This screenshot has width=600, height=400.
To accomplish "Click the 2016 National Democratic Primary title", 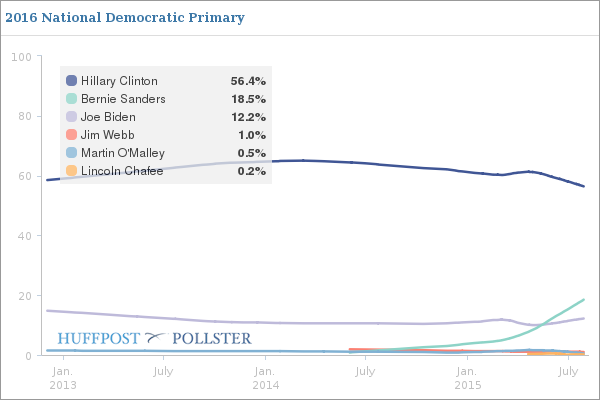I will point(125,18).
